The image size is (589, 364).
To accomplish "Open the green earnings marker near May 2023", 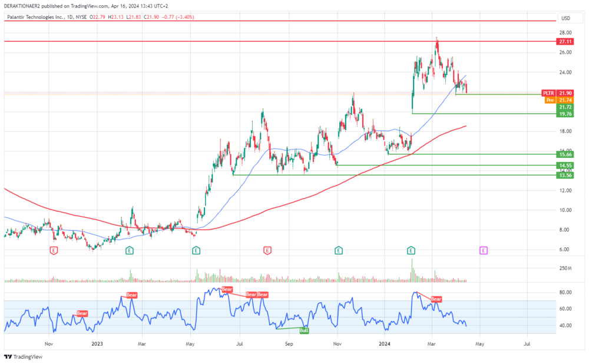I will [196, 250].
